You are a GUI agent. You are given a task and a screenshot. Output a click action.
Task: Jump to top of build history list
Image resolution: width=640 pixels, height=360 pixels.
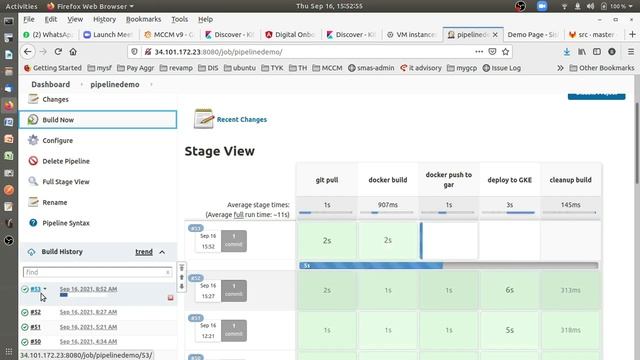click(x=182, y=268)
